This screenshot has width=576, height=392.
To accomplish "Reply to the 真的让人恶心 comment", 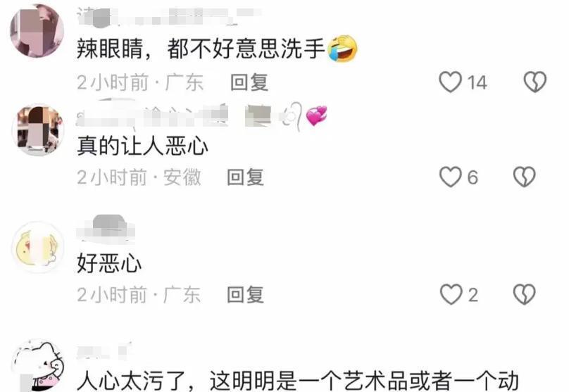I will click(x=245, y=177).
